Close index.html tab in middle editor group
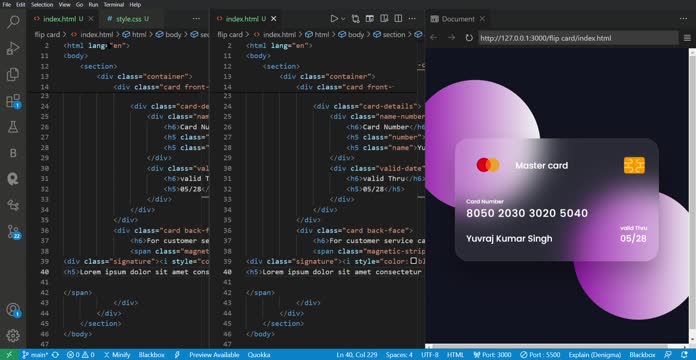The width and height of the screenshot is (696, 360). point(273,19)
